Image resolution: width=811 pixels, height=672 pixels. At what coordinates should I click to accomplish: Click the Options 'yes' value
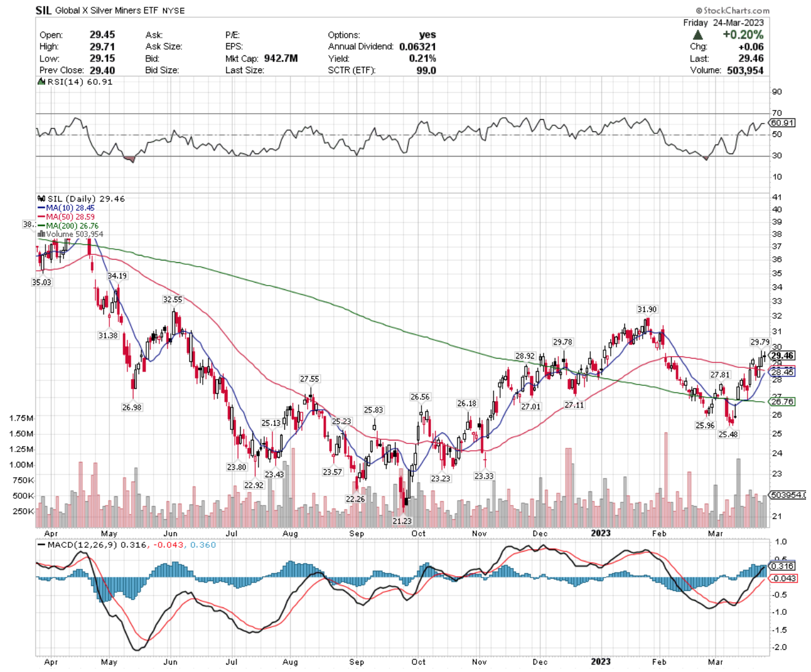tap(427, 35)
